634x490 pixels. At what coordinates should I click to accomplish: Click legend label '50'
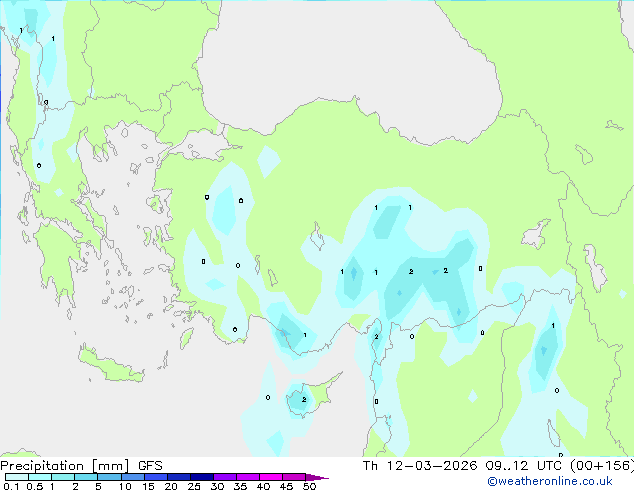[x=309, y=486]
